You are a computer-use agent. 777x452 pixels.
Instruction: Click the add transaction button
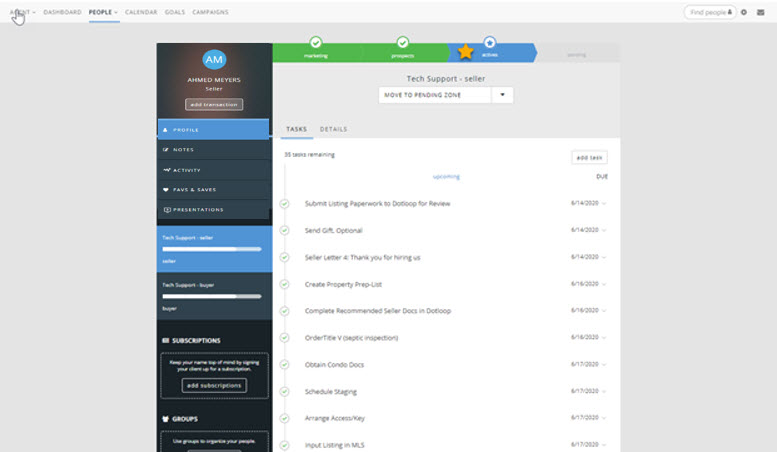(214, 105)
